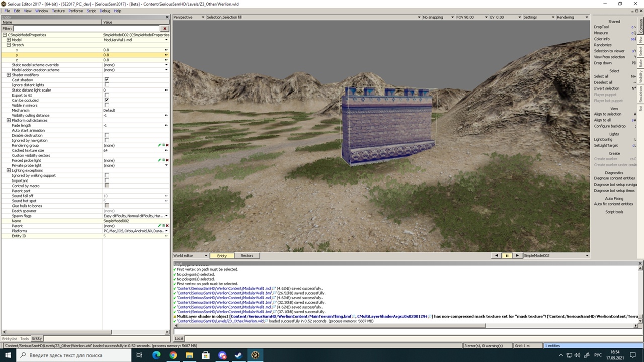The width and height of the screenshot is (644, 362).
Task: Enable the Visible in mirrors checkbox
Action: 107,105
